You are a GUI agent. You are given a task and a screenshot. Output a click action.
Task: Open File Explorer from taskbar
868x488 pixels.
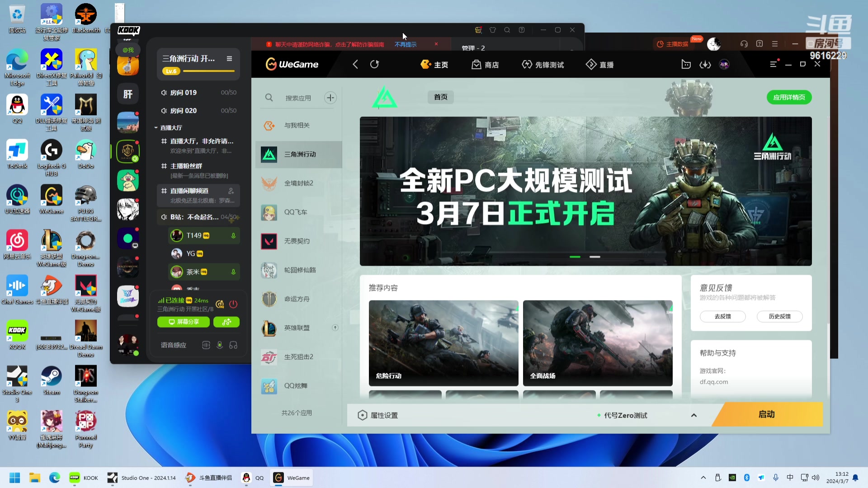tap(34, 478)
